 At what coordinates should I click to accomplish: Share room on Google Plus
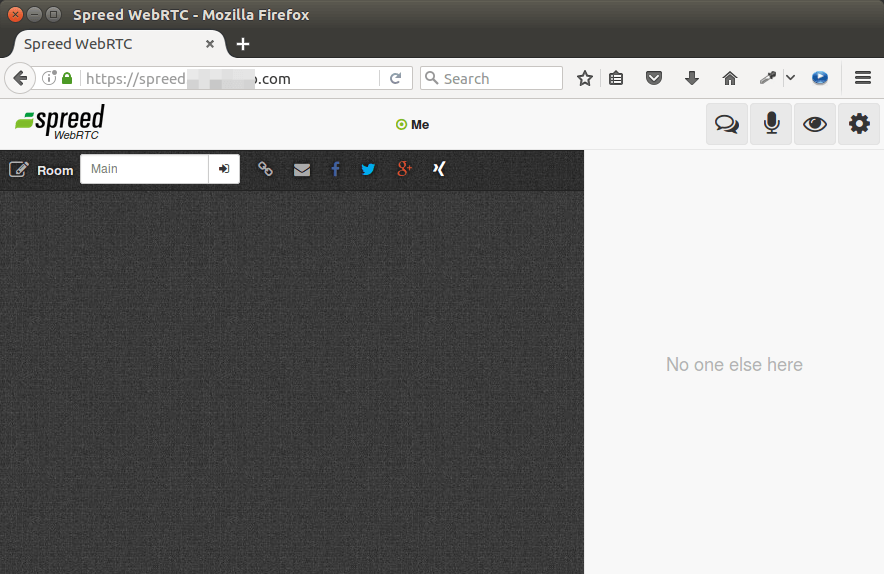pos(404,170)
